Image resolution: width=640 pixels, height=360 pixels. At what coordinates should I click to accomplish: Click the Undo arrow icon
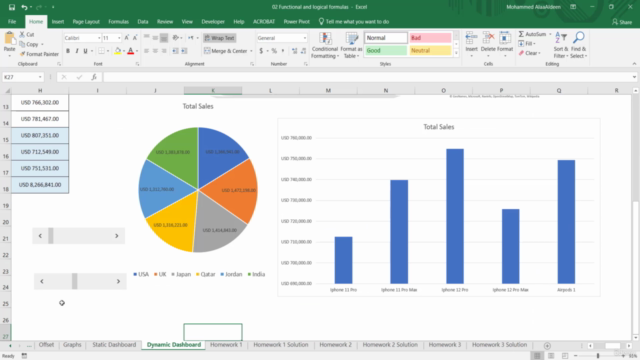pyautogui.click(x=24, y=7)
